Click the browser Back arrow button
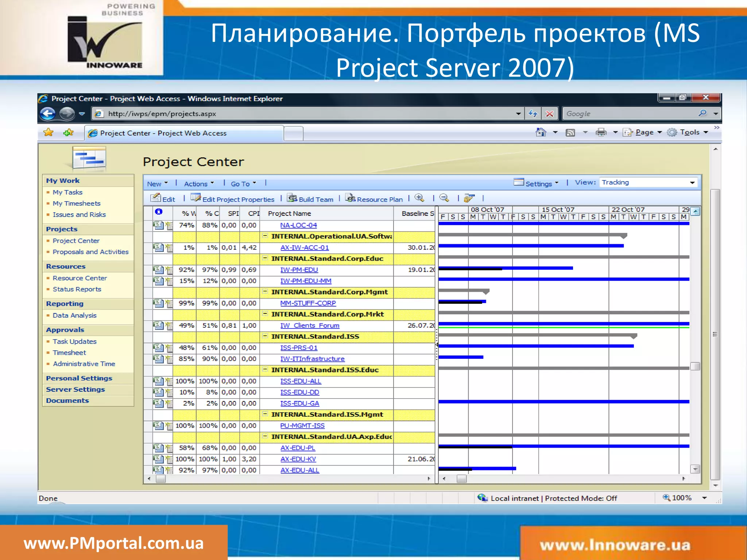 [x=48, y=114]
